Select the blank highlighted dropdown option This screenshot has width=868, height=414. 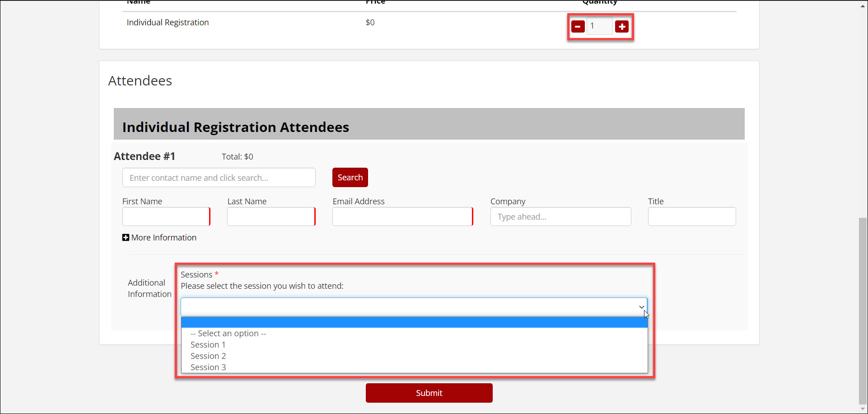[414, 322]
